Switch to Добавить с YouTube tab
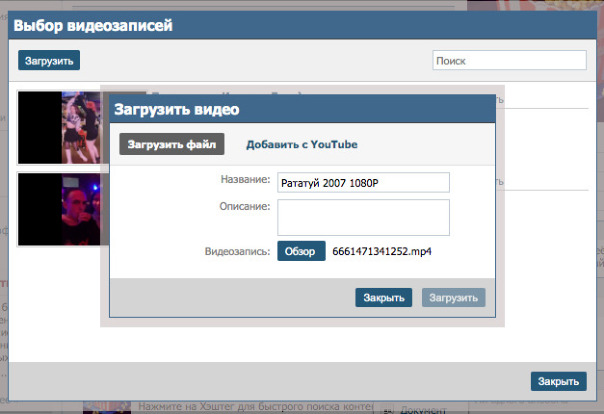Screen dimensions: 604x414 [x=302, y=144]
